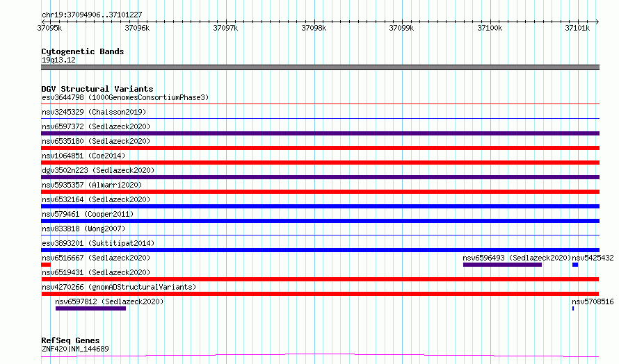Screen dimensions: 619x364
Task: Select the blue bar under nsv6532164
Action: pos(320,206)
